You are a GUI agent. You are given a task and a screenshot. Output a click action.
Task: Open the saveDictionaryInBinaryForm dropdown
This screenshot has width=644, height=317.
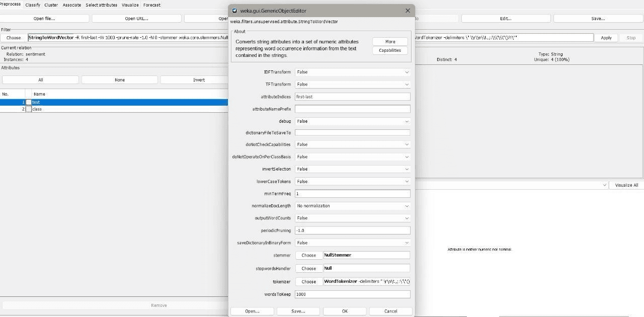[x=353, y=243]
